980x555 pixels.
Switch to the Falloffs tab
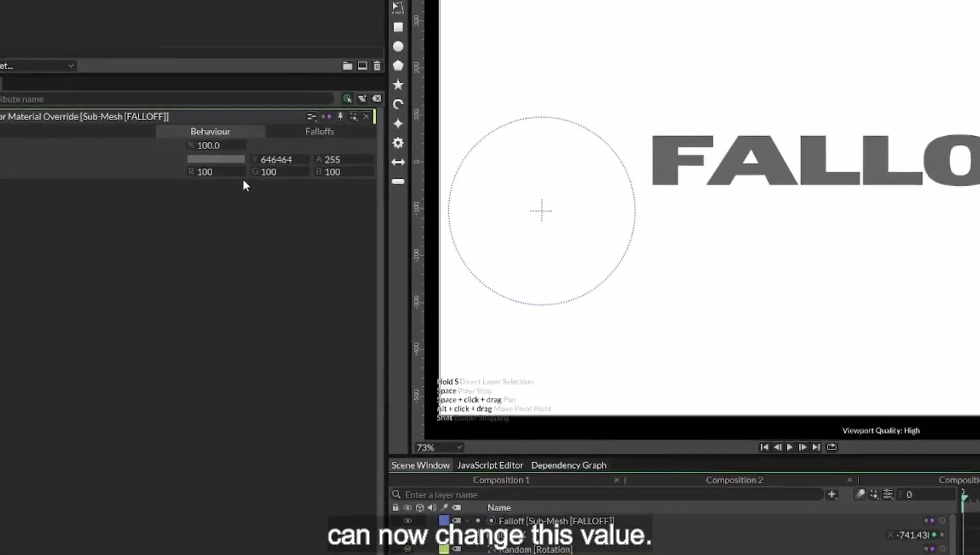click(320, 132)
